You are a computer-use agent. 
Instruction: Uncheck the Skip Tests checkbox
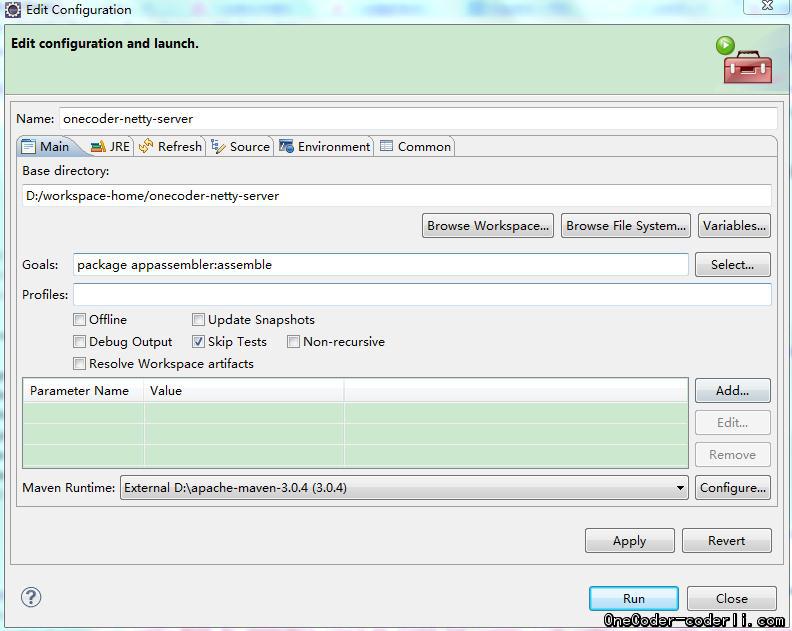199,342
